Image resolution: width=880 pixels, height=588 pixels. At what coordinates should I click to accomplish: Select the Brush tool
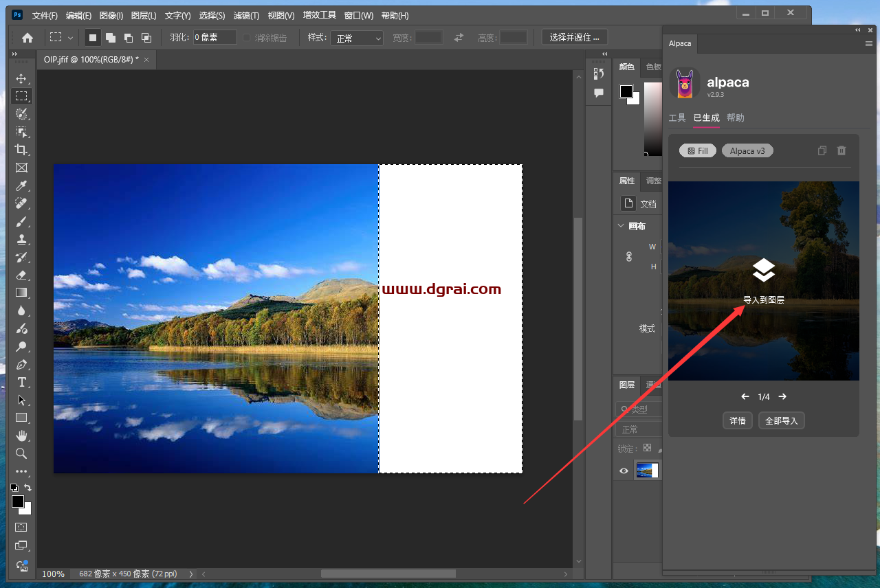21,221
